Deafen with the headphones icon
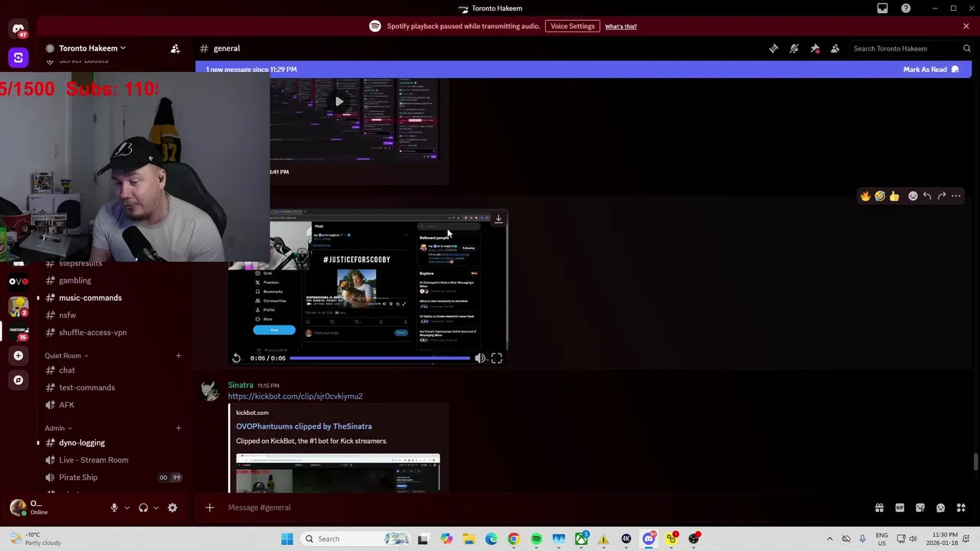Image resolution: width=980 pixels, height=551 pixels. tap(143, 507)
